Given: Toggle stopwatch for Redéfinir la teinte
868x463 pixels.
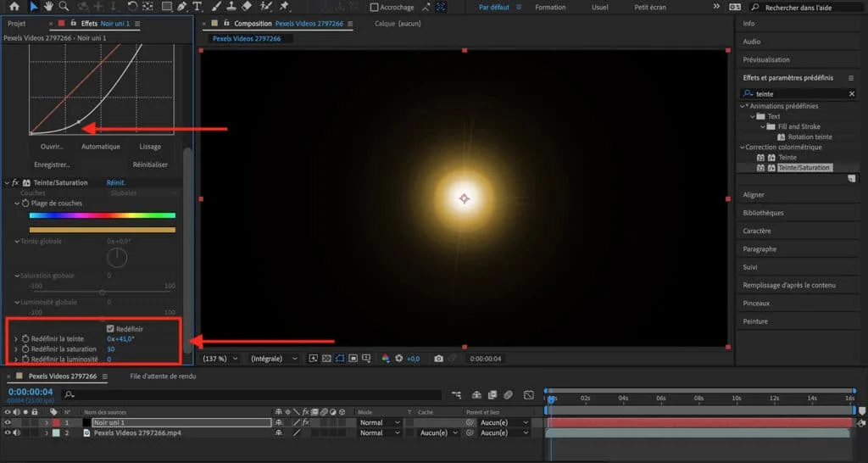Looking at the screenshot, I should 25,339.
